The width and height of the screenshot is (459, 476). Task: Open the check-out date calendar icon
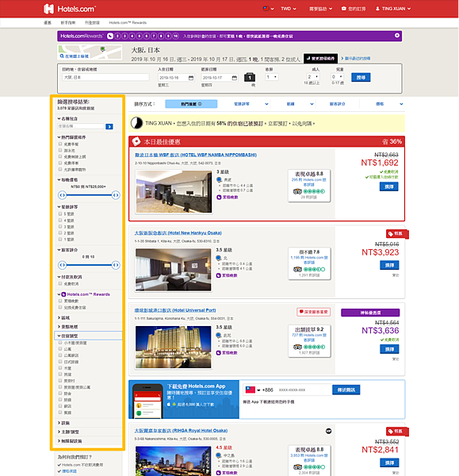(x=234, y=78)
